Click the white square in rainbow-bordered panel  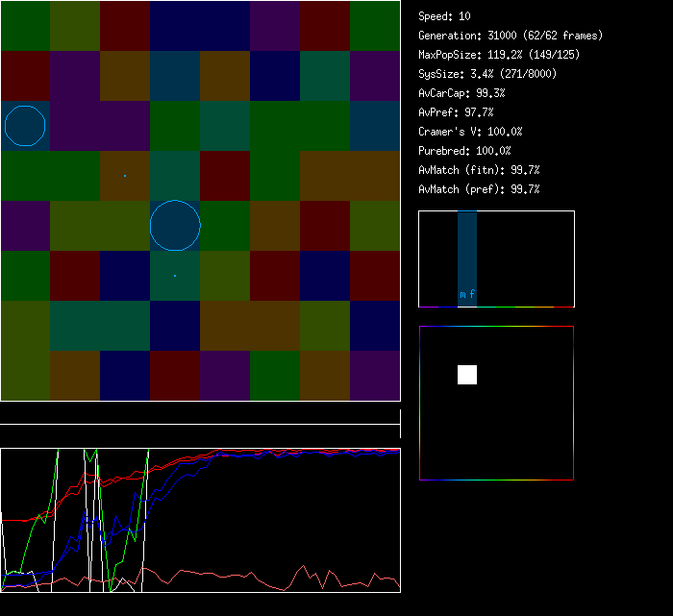[x=467, y=375]
